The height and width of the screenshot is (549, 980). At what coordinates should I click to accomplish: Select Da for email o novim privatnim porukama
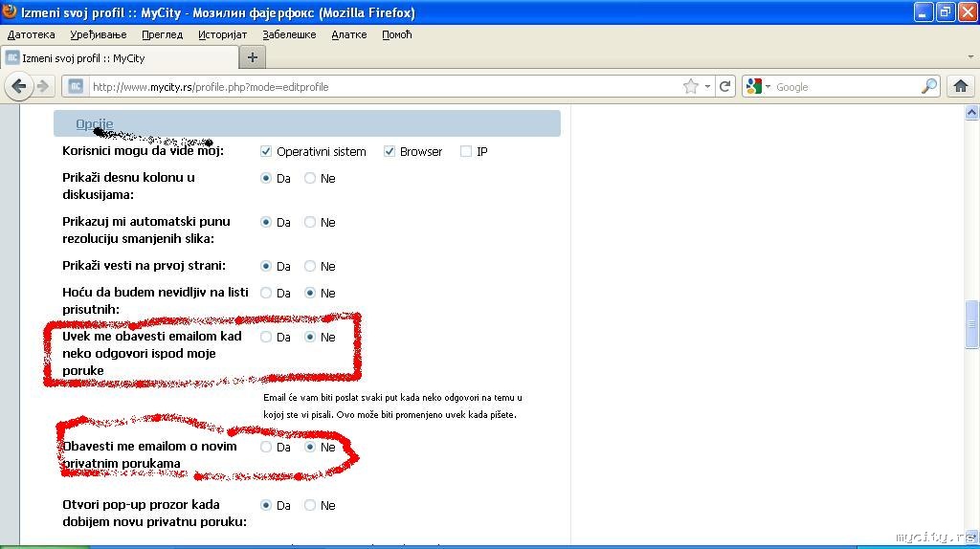point(266,447)
